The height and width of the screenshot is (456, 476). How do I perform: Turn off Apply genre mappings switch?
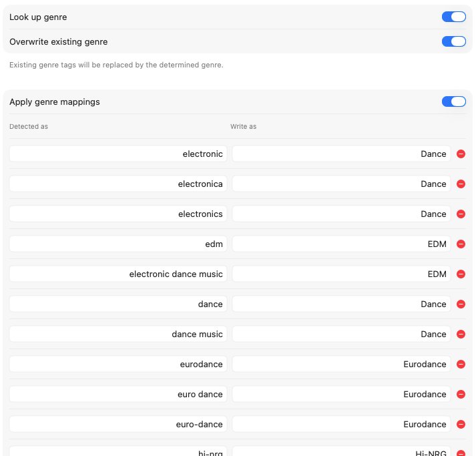pyautogui.click(x=453, y=101)
